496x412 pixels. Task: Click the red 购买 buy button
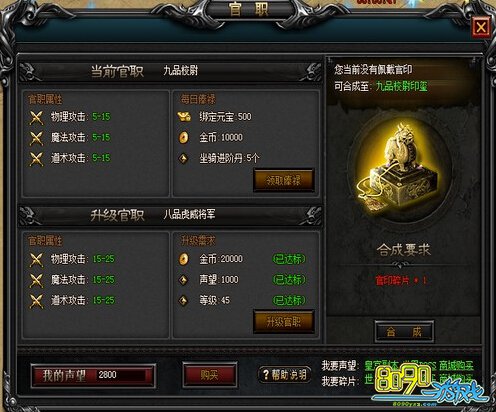coord(210,375)
